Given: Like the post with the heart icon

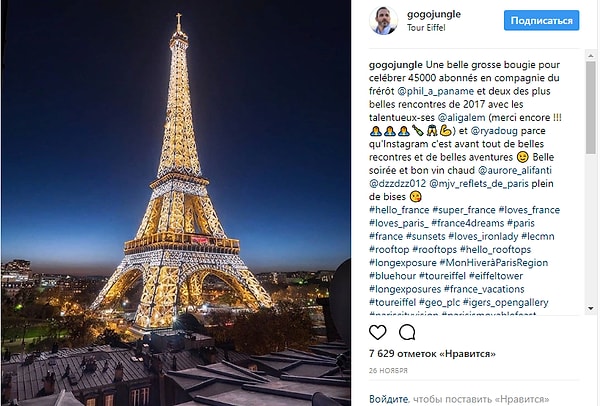Looking at the screenshot, I should coord(377,332).
